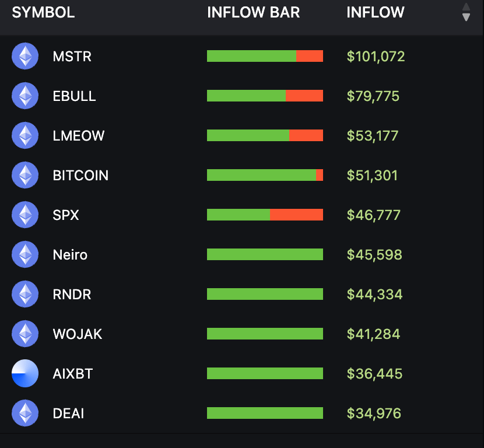Click the LMEOW token Ethereum icon
Viewport: 484px width, 448px height.
pos(25,135)
